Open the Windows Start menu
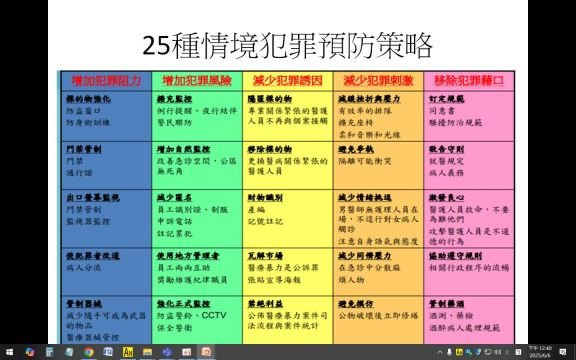This screenshot has width=576, height=360. coord(10,352)
